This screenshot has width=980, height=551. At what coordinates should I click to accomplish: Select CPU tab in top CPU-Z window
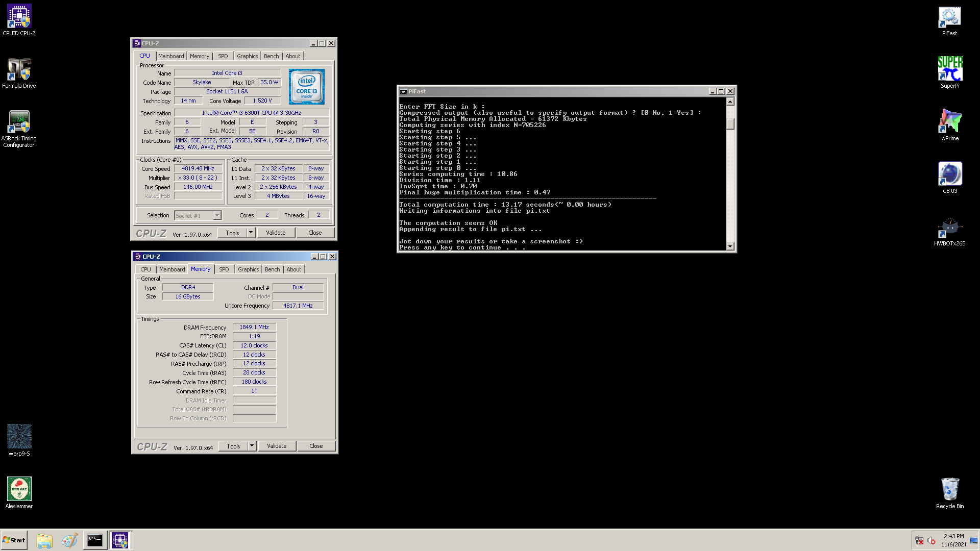coord(145,56)
